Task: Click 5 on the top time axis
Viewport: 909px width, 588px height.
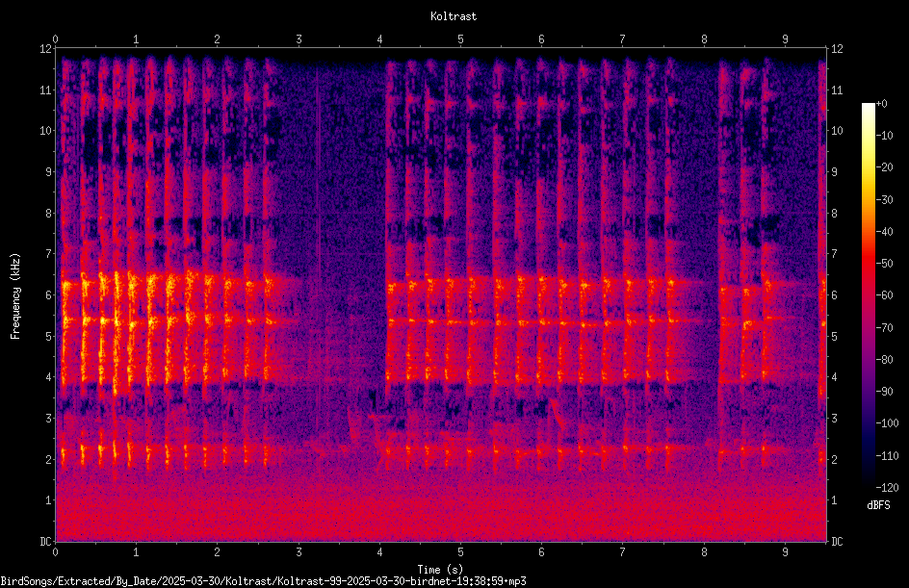Action: pos(461,39)
